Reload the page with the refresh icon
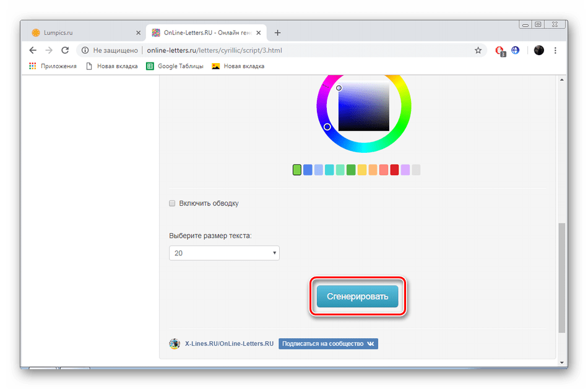Viewport: 588px width, 389px height. click(65, 50)
